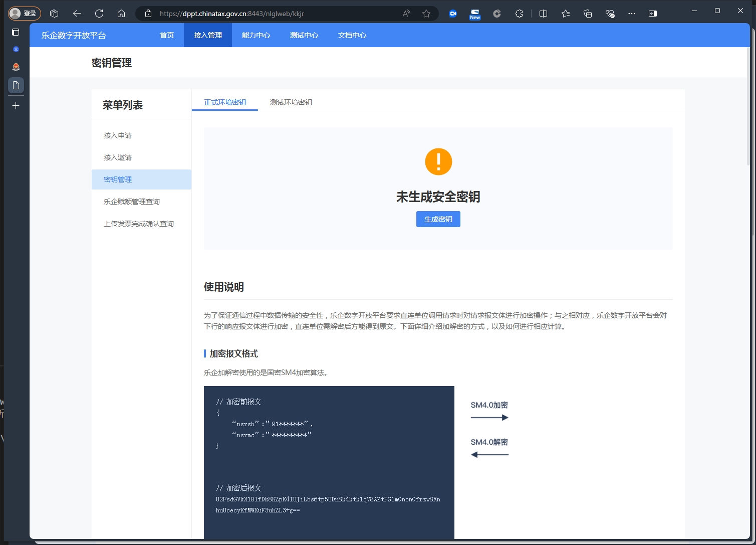Add page to favorites with star icon
The image size is (756, 545).
pyautogui.click(x=426, y=14)
